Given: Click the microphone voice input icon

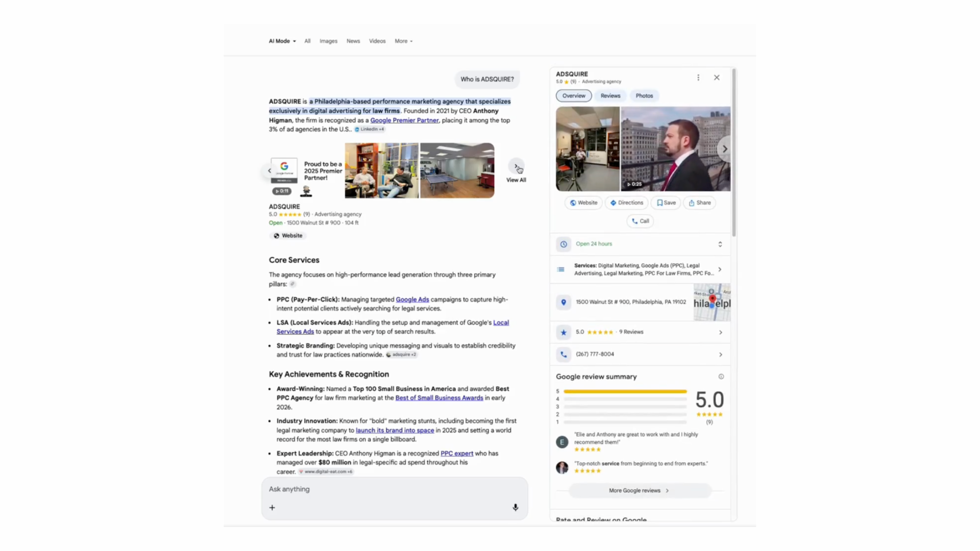Looking at the screenshot, I should pos(515,507).
